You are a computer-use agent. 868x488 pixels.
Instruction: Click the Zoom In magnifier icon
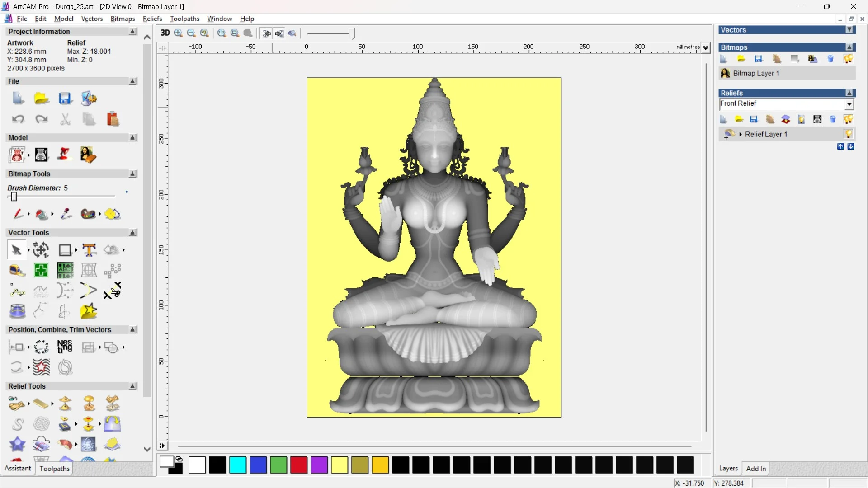pos(178,33)
